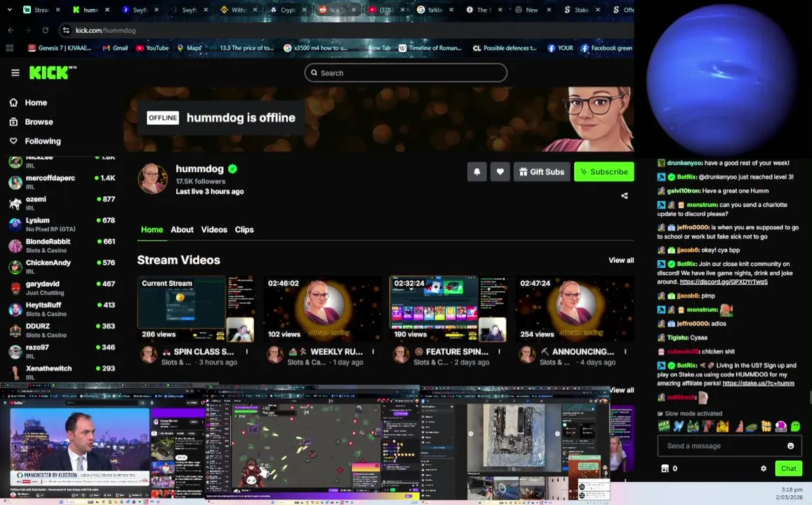812x505 pixels.
Task: Open options menu for SPIN CLASS video
Action: pyautogui.click(x=247, y=352)
